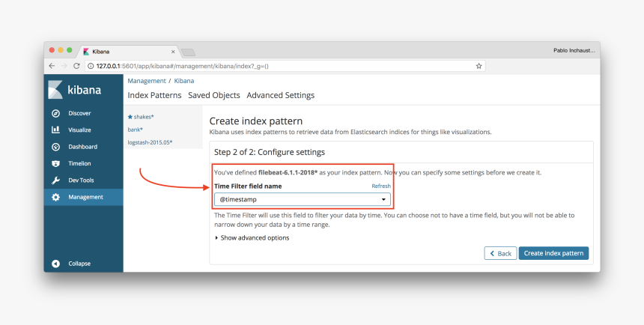Image resolution: width=644 pixels, height=325 pixels.
Task: Click the Create index pattern button
Action: tap(553, 253)
